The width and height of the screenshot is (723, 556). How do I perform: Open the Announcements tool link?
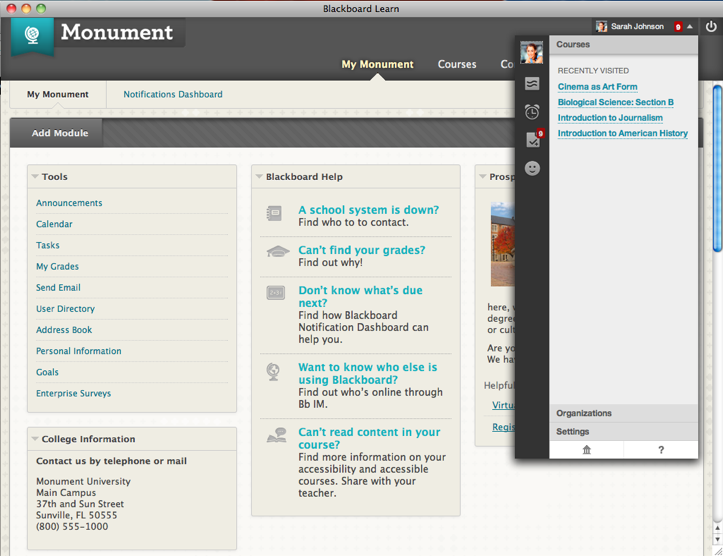(69, 203)
